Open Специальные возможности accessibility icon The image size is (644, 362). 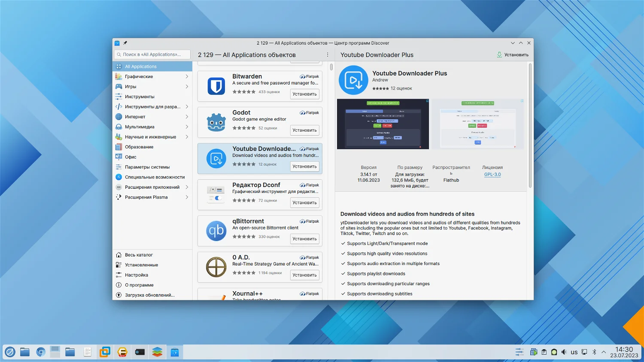pyautogui.click(x=119, y=177)
